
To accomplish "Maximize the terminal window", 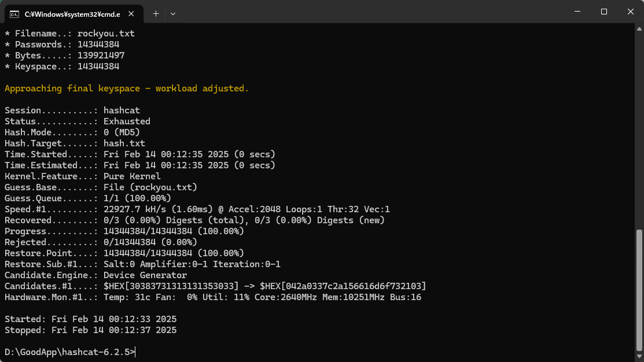I will 603,12.
